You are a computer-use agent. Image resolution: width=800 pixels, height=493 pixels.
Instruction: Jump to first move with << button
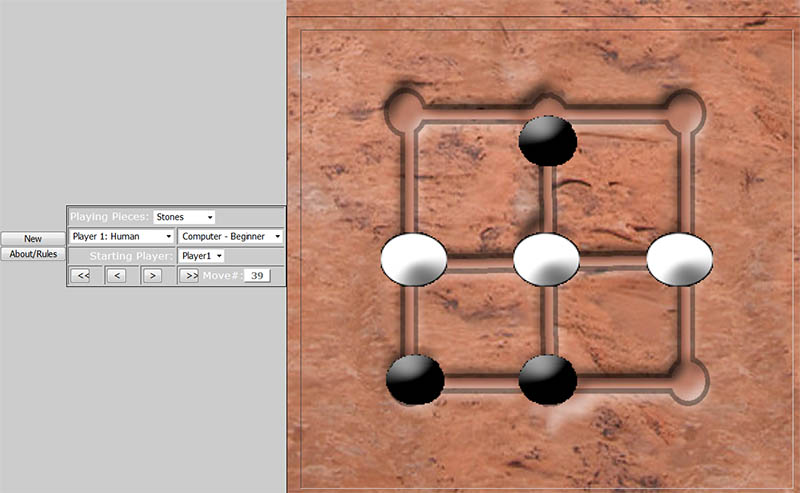click(x=80, y=276)
